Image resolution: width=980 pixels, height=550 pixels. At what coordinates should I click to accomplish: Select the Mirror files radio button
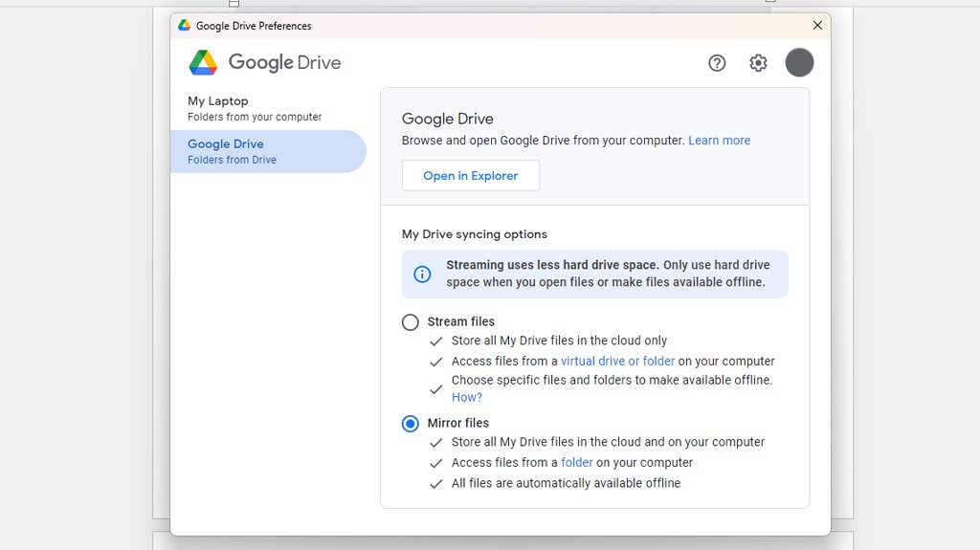(410, 424)
